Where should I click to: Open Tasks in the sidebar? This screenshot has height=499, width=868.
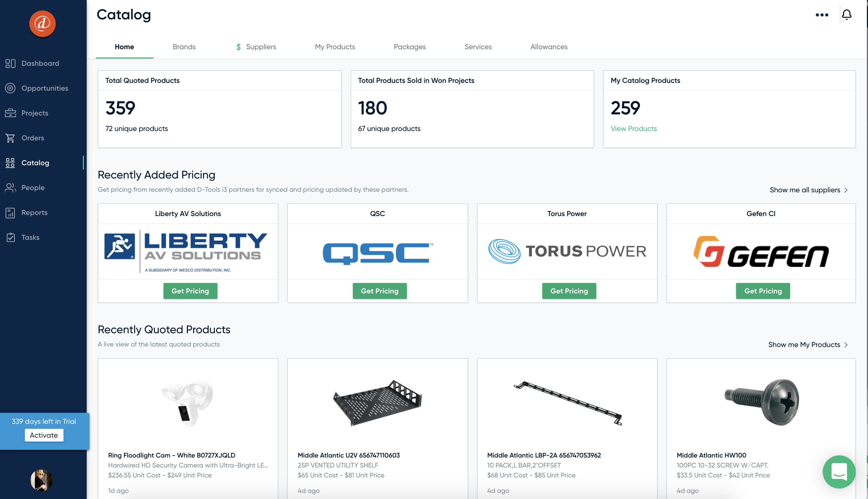click(22, 237)
